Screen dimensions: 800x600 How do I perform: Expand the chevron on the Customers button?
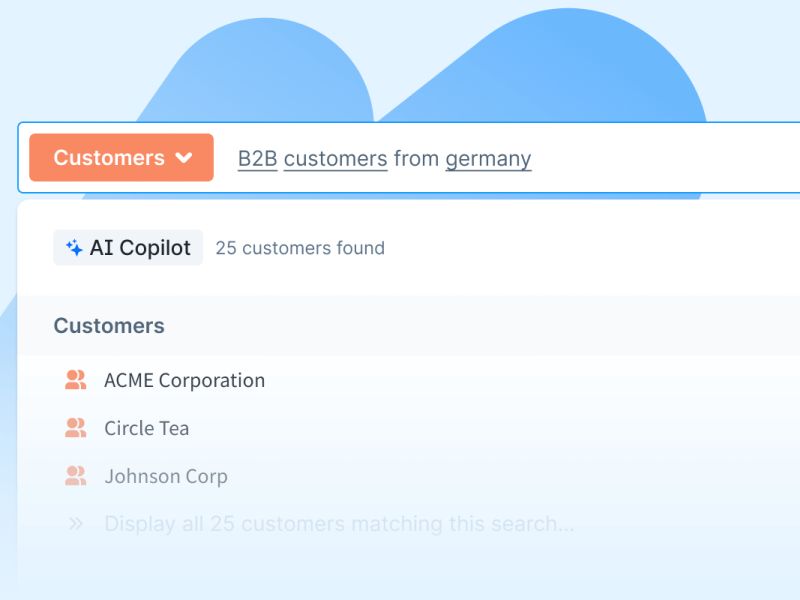click(185, 157)
